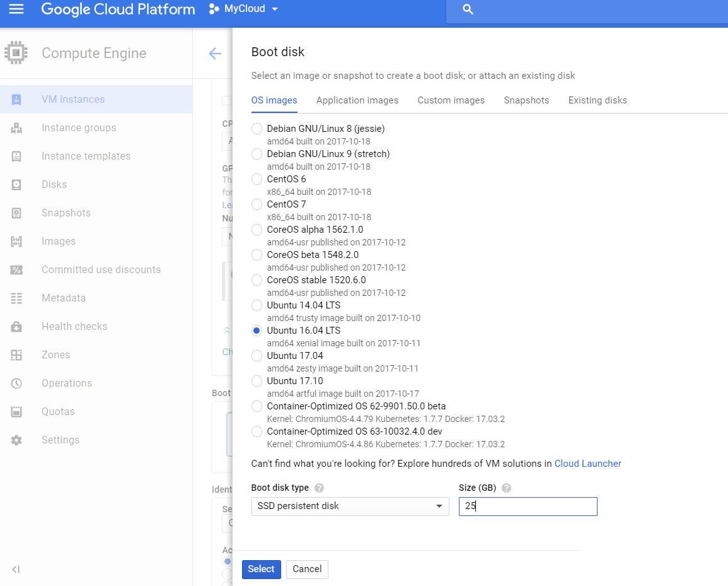The height and width of the screenshot is (586, 728).
Task: Select the Ubuntu 17.10 radio button
Action: [257, 381]
